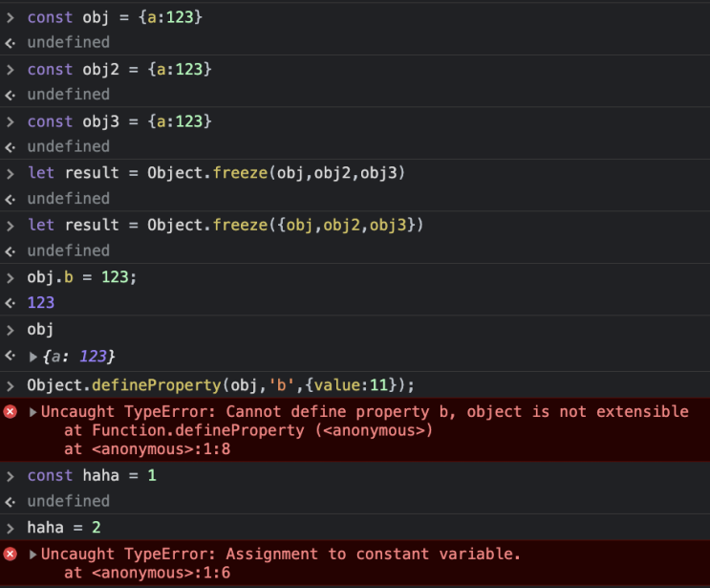Click the input line 'const obj2 = {a:123}'
710x588 pixels.
point(119,69)
